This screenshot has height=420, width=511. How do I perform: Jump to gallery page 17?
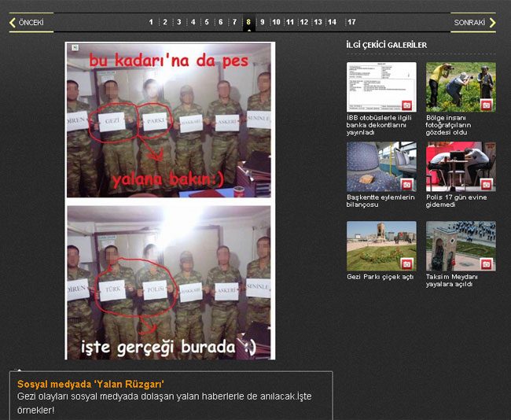point(351,22)
